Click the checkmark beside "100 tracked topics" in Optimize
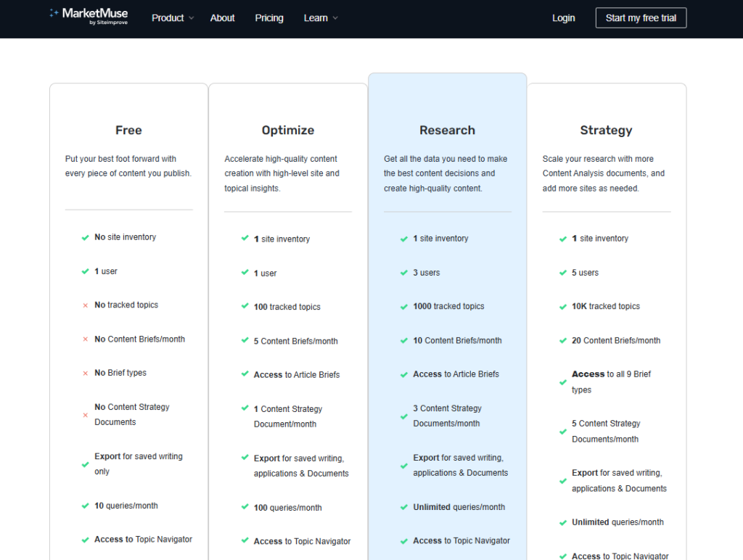The image size is (743, 560). pyautogui.click(x=245, y=307)
